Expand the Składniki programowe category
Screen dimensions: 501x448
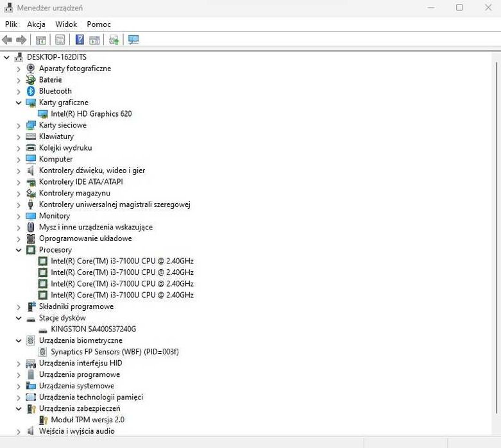point(19,307)
